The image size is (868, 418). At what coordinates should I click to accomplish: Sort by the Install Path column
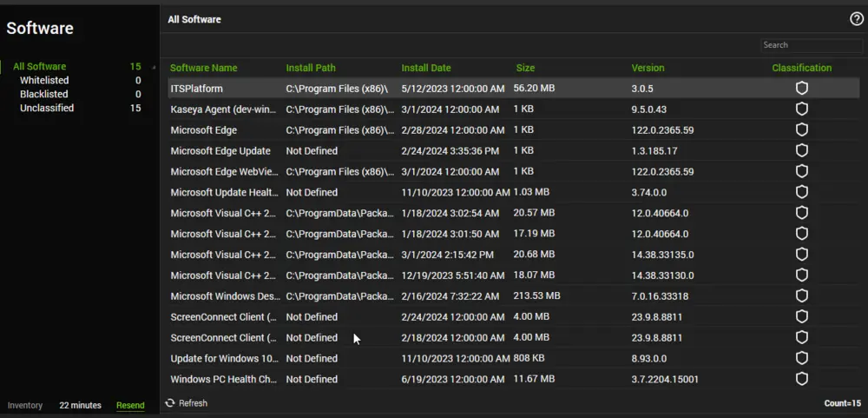[x=311, y=68]
